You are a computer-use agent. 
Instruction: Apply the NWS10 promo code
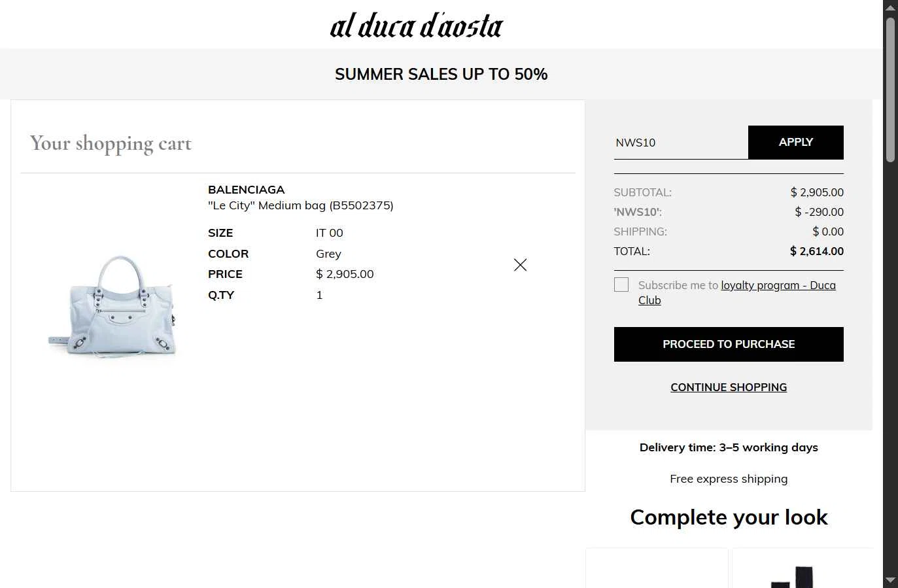795,142
